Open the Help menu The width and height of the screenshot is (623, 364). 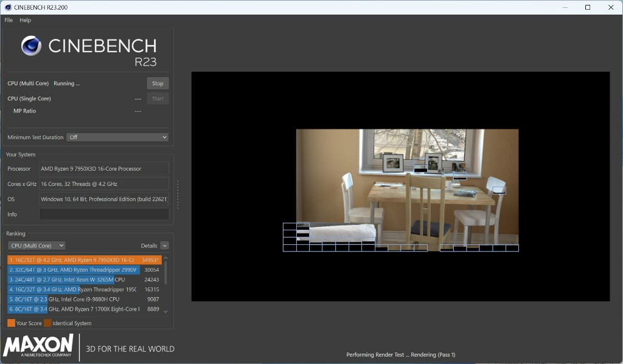point(25,20)
